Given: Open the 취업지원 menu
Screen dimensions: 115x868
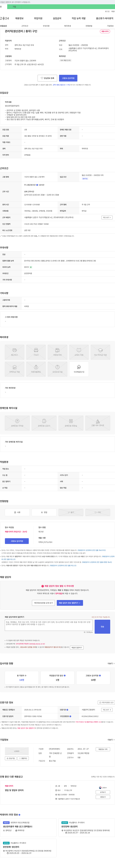Looking at the screenshot, I should tap(38, 18).
